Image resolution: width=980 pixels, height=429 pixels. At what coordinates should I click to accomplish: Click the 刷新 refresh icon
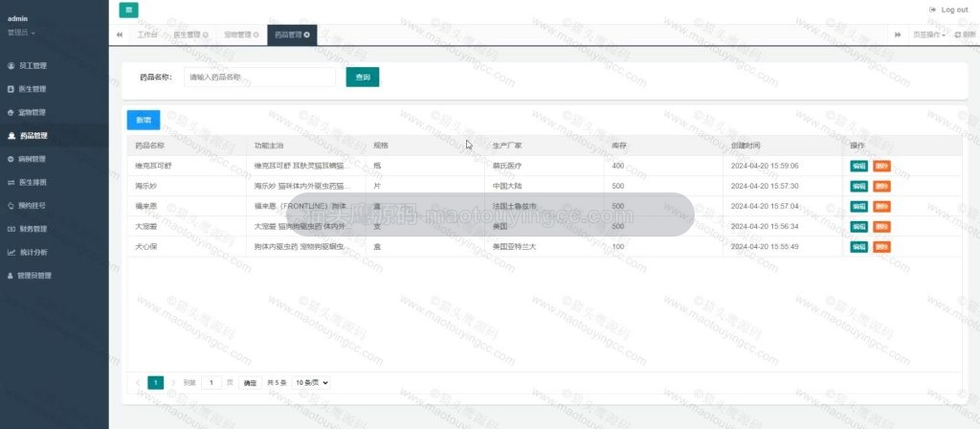point(957,35)
